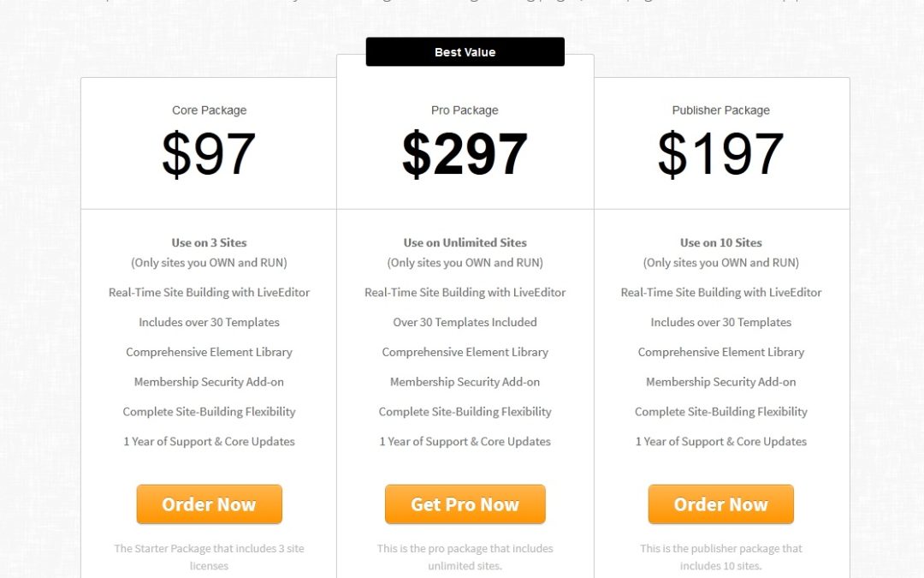The height and width of the screenshot is (578, 924).
Task: Click Pro 'Complete Site-Building Flexibility' feature
Action: (465, 412)
